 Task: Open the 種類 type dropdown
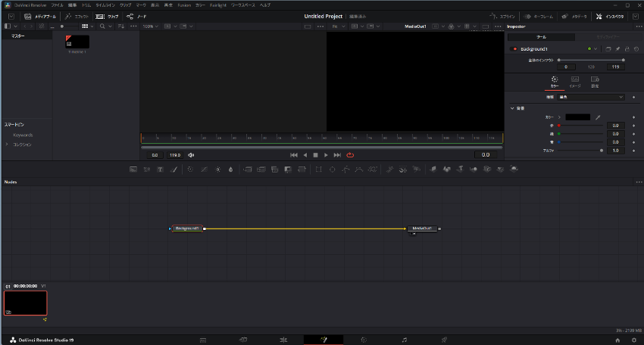590,97
